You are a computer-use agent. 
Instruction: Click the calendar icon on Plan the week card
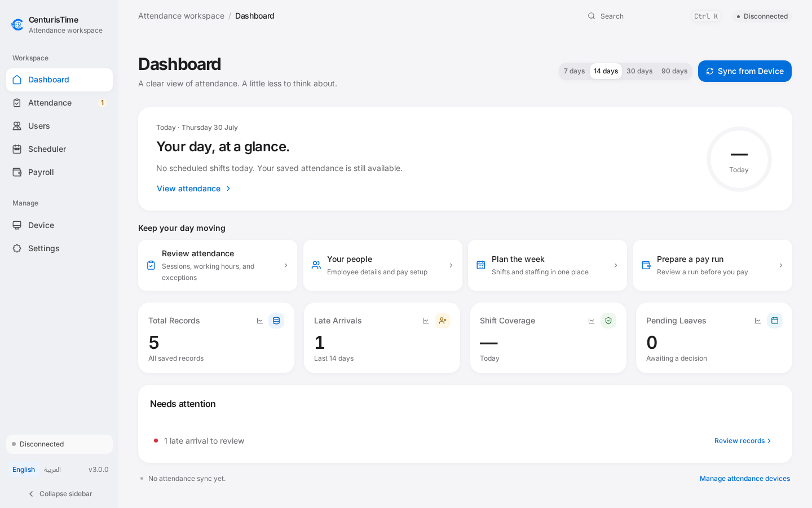[481, 265]
